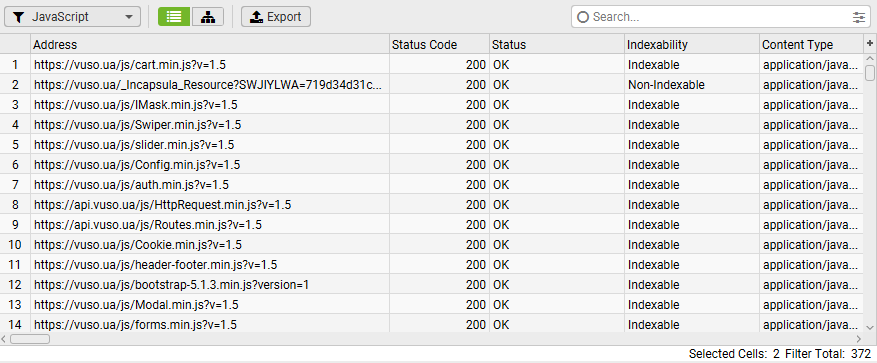Sort by Address column header
877x363 pixels.
210,45
